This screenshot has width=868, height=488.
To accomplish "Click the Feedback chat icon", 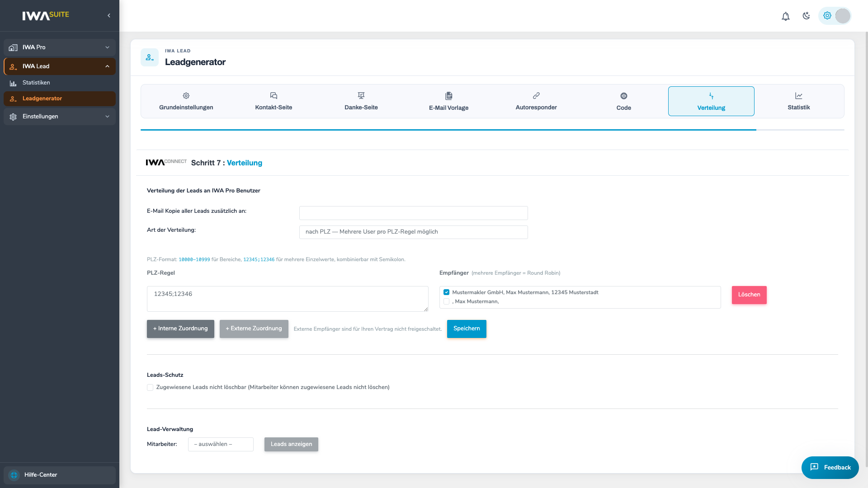I will click(x=814, y=467).
